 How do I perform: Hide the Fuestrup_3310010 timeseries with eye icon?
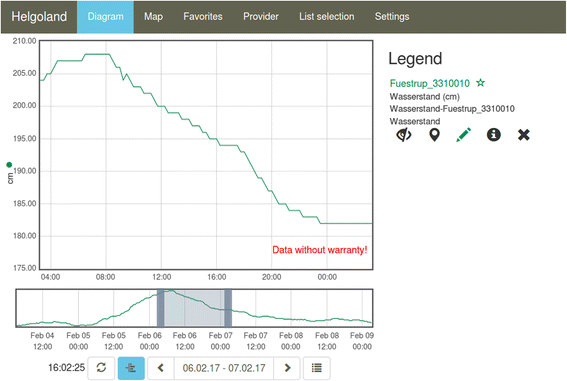coord(404,135)
